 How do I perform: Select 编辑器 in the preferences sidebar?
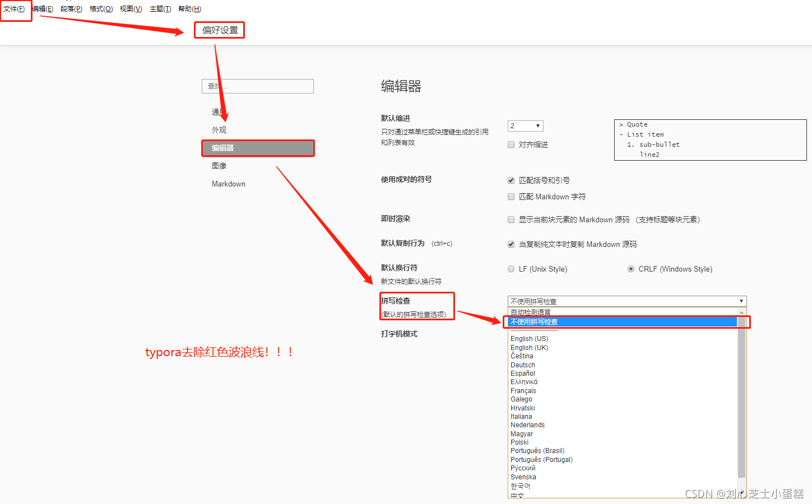[x=258, y=148]
